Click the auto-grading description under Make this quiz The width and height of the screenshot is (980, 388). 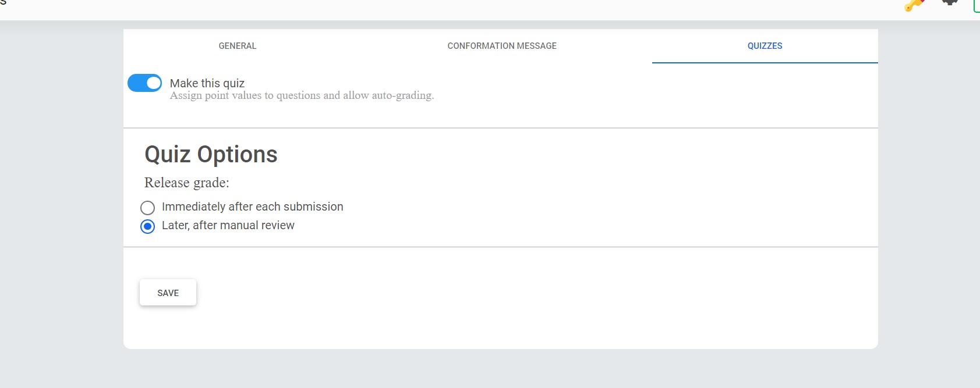point(302,95)
